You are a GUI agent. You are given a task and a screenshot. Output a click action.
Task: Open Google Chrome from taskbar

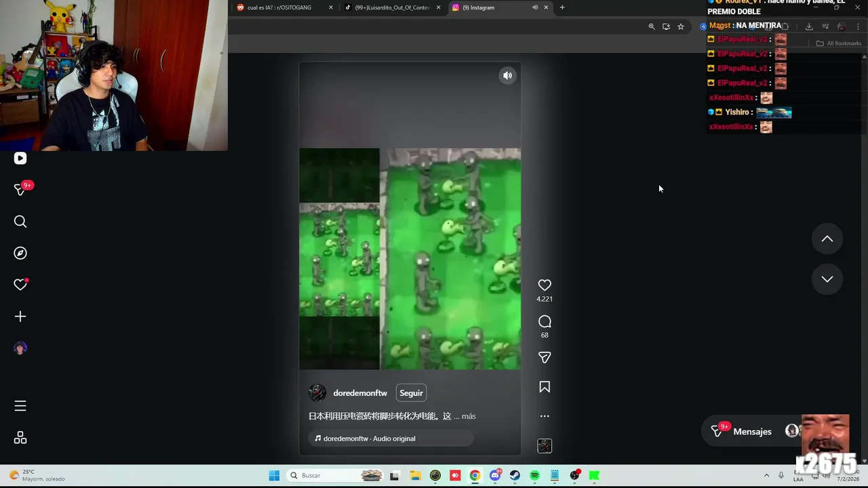(475, 476)
